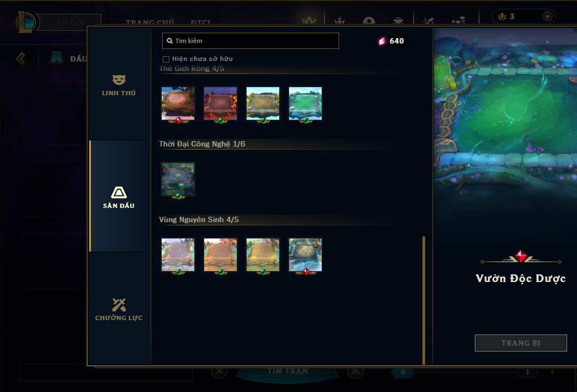Screen dimensions: 577x392
Task: Select first Vùng Nguyên Sinh arena thumbnail
Action: [178, 255]
